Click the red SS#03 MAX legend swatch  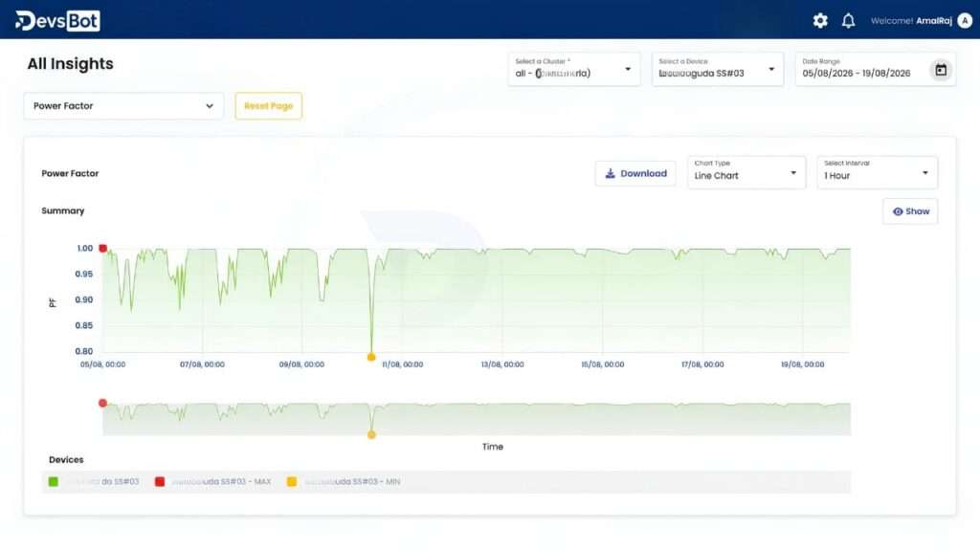160,482
